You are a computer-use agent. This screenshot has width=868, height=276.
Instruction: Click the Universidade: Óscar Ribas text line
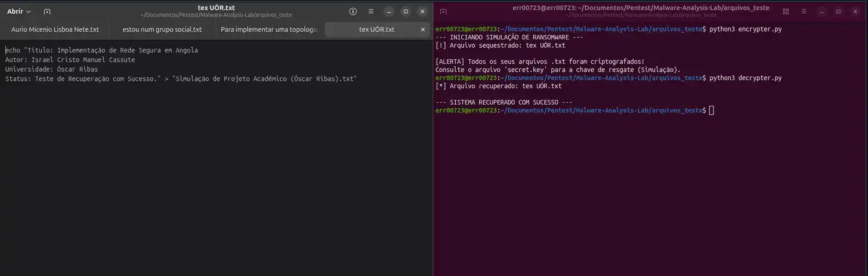click(x=51, y=69)
